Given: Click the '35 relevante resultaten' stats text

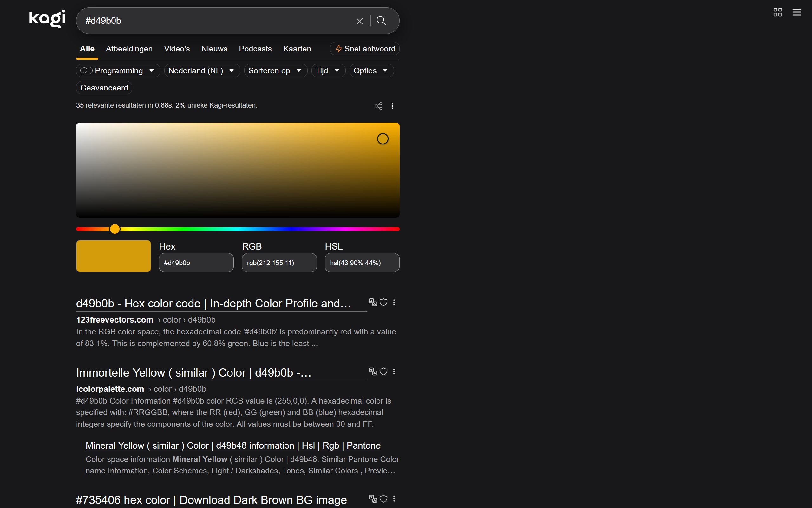Looking at the screenshot, I should 167,105.
